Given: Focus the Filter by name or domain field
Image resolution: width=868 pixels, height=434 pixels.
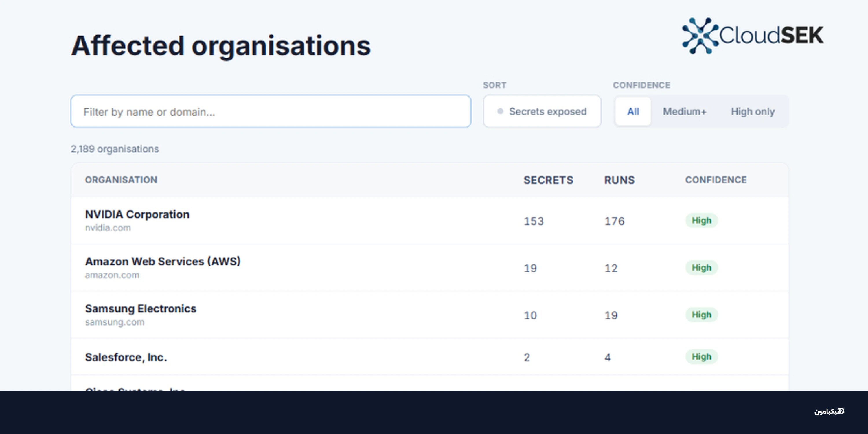Looking at the screenshot, I should pos(271,111).
